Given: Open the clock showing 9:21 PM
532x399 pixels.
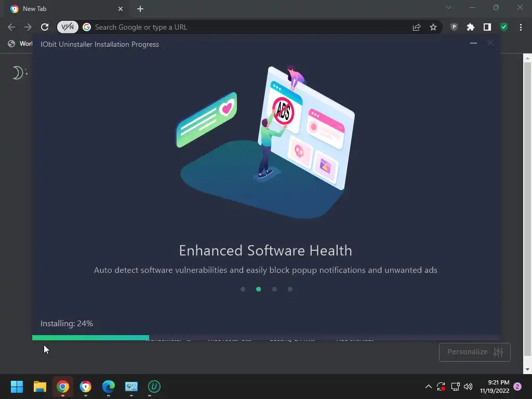Looking at the screenshot, I should [x=495, y=387].
